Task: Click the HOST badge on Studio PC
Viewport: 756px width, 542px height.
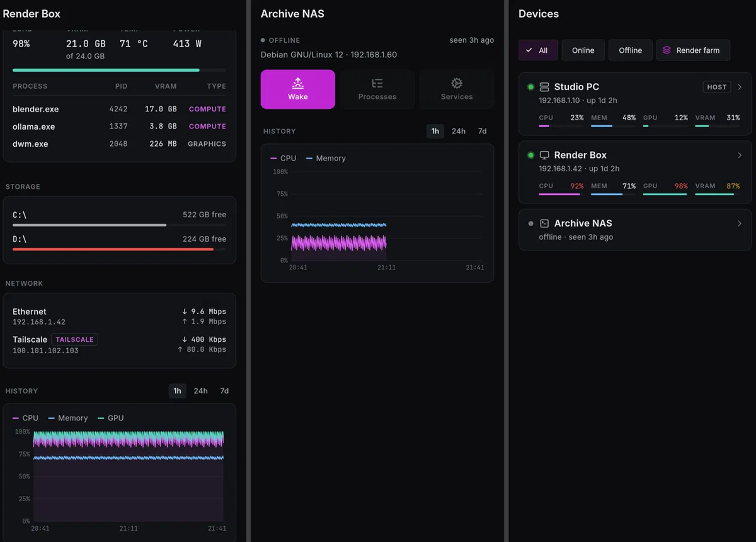Action: pos(717,87)
